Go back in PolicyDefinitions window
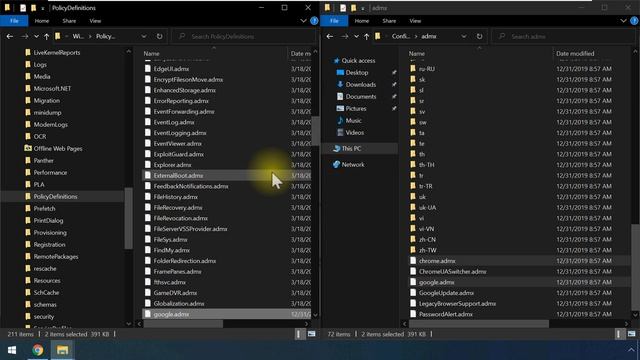This screenshot has width=640, height=360. pos(10,36)
